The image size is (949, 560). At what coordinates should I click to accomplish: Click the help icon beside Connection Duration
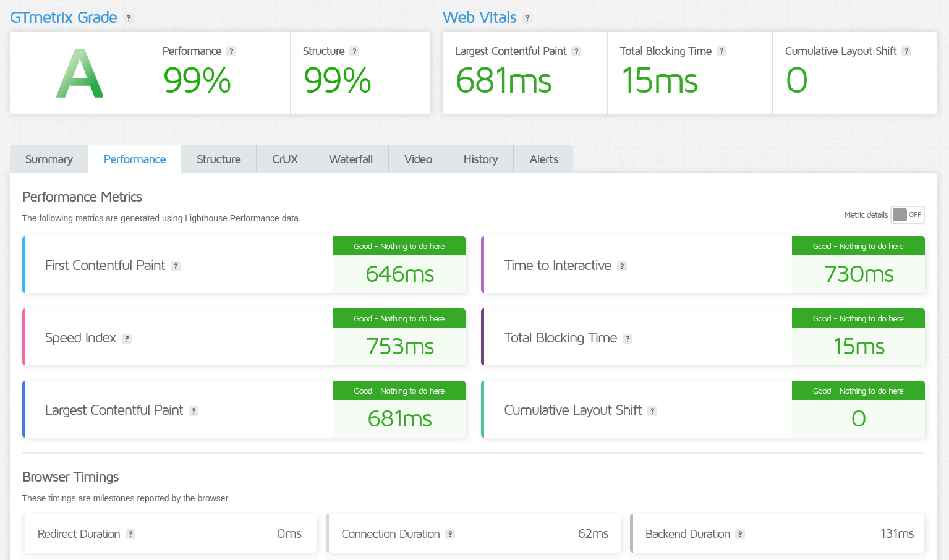(450, 534)
